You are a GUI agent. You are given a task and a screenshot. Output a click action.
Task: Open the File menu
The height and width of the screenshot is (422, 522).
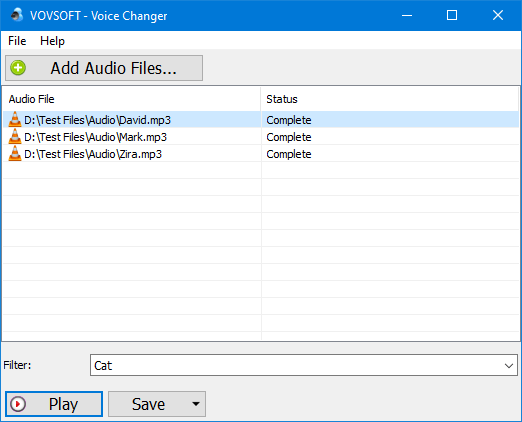pos(17,41)
